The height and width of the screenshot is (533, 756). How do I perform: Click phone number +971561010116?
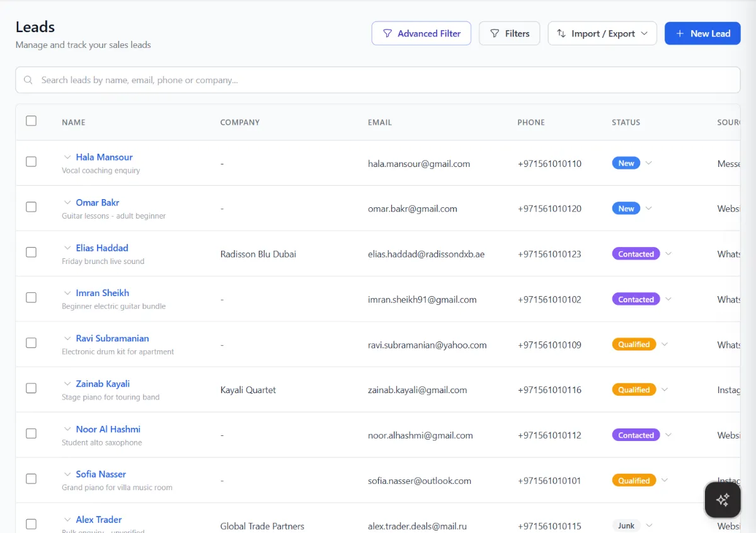[x=549, y=390]
